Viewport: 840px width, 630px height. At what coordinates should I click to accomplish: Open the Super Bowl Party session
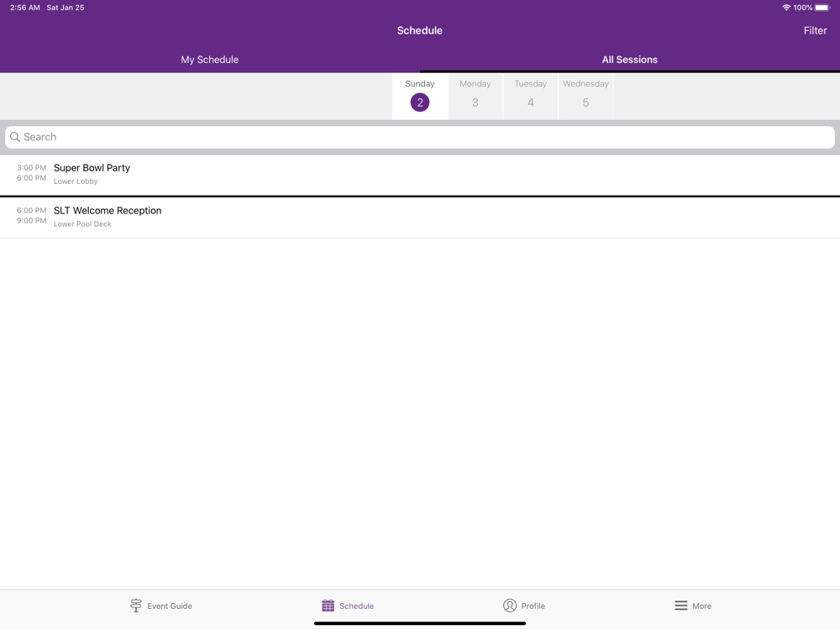coord(420,175)
